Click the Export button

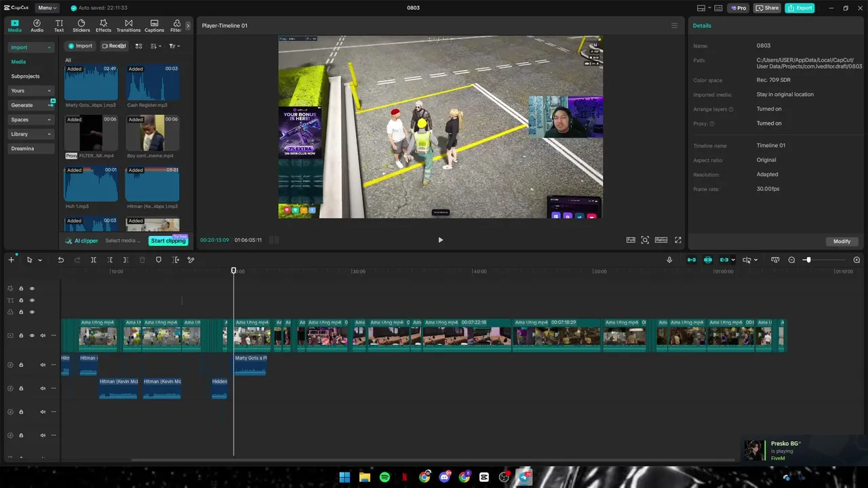tap(800, 8)
